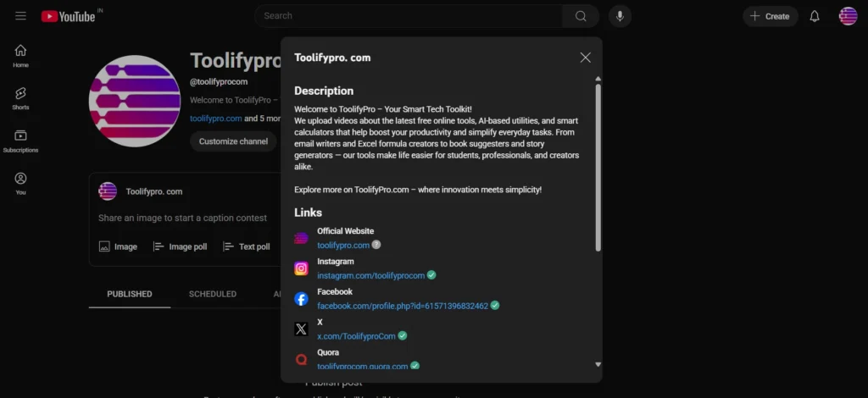The image size is (868, 398).
Task: Click the Description heading in dialog
Action: [x=324, y=91]
